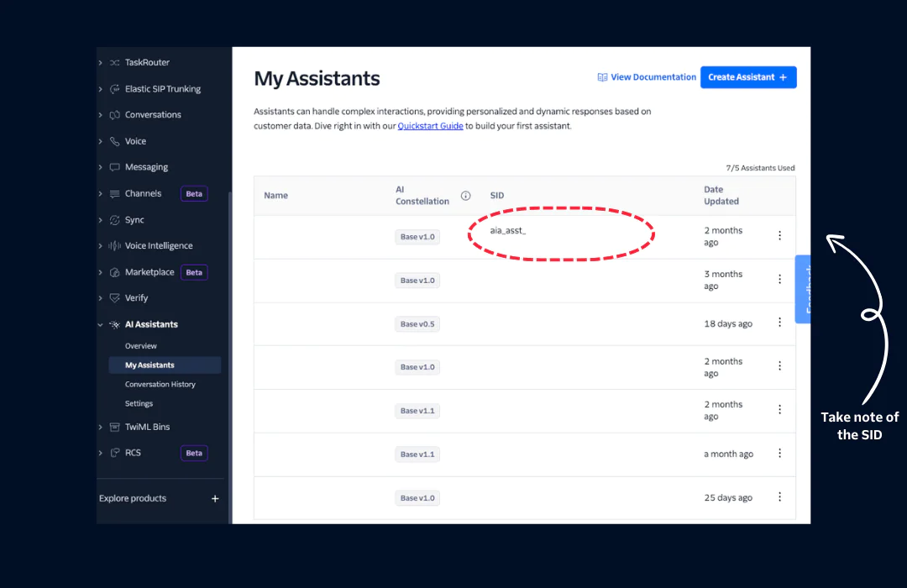Click the Voice Intelligence waveform icon
The image size is (907, 588).
(114, 245)
